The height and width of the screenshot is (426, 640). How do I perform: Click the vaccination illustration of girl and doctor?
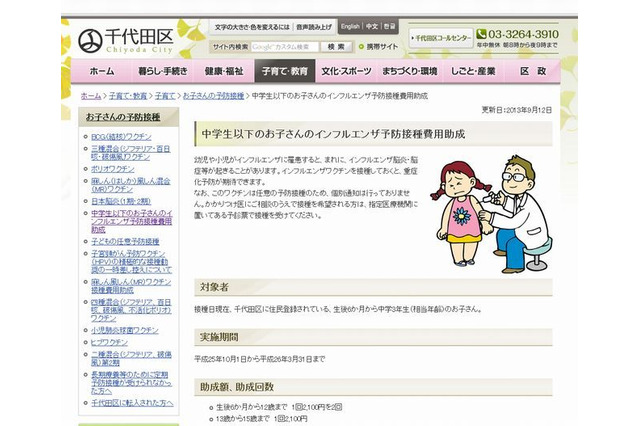coord(492,214)
